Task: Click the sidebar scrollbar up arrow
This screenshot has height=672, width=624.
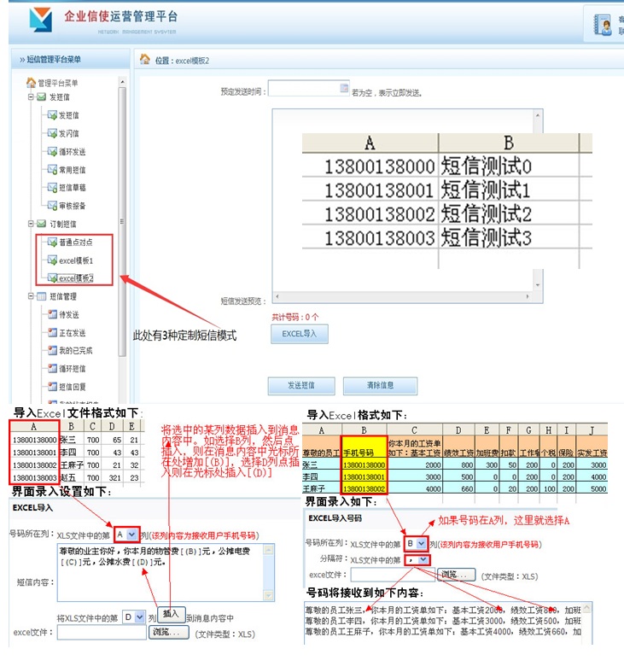Action: tap(122, 82)
